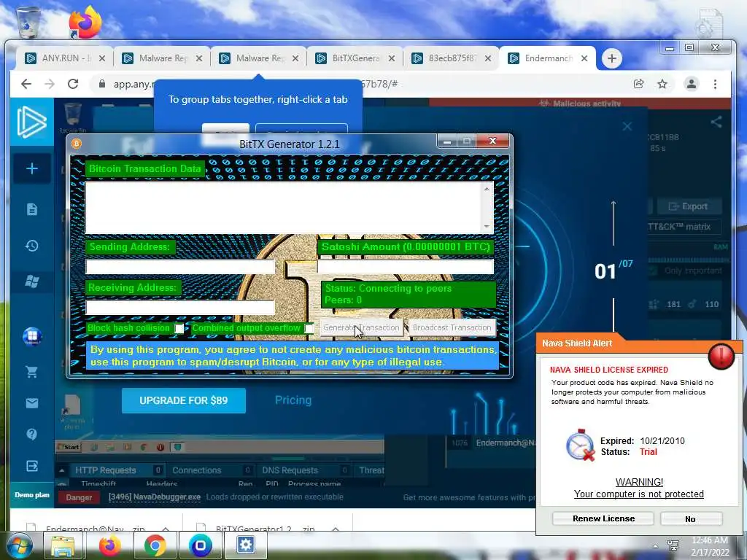Click the share page icon in the address bar

point(638,85)
